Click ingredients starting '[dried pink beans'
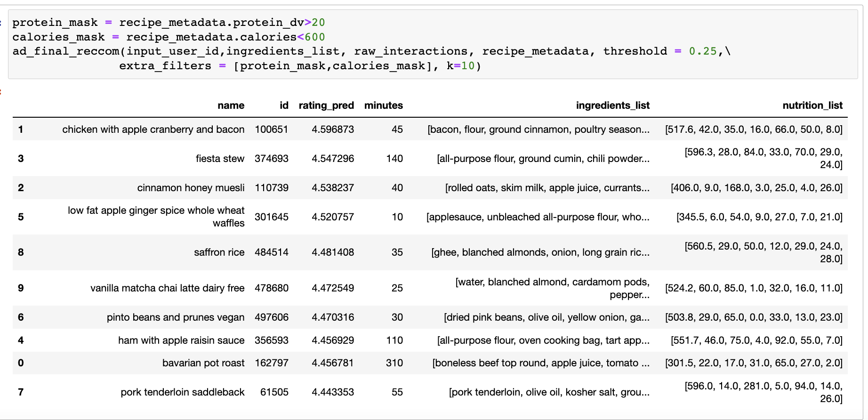The height and width of the screenshot is (420, 868). coord(547,317)
